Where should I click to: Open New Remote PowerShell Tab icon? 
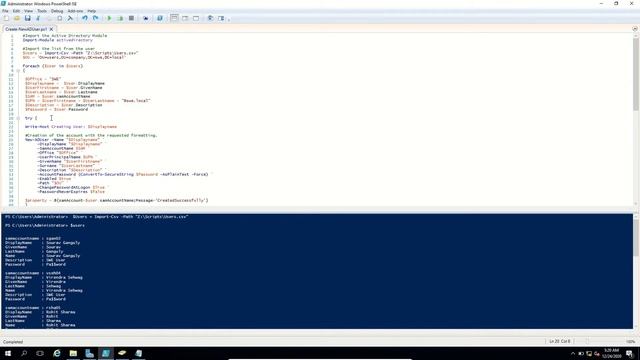(145, 18)
